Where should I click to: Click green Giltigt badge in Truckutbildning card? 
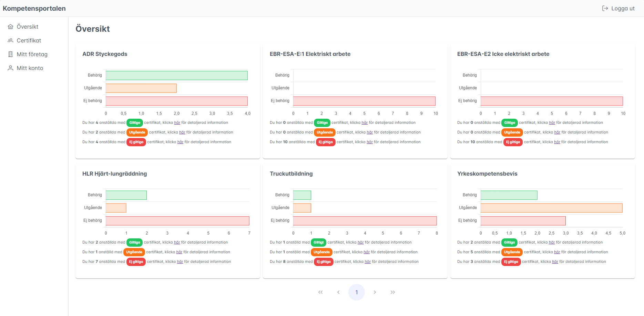318,242
